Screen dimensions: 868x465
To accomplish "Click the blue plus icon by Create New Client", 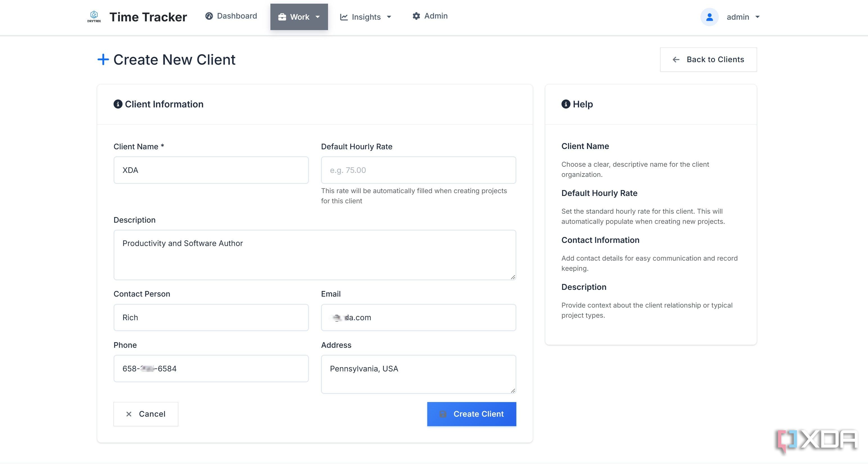I will click(103, 59).
